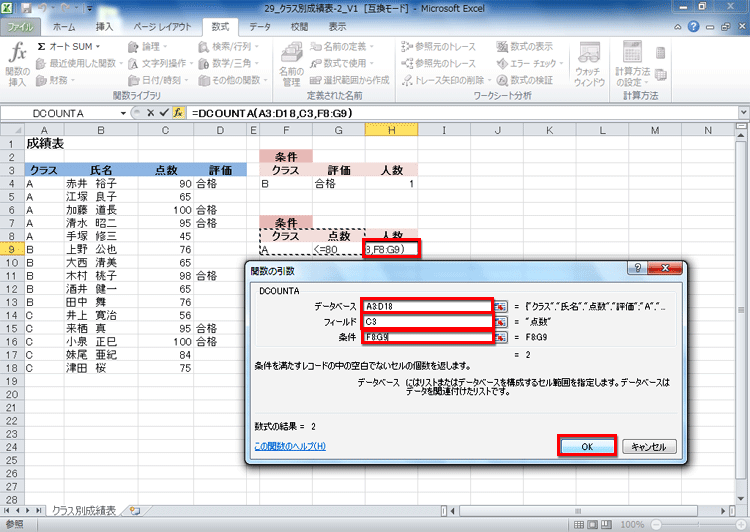Collapse dialog via 条件 range selector button
The width and height of the screenshot is (750, 532).
click(x=500, y=337)
